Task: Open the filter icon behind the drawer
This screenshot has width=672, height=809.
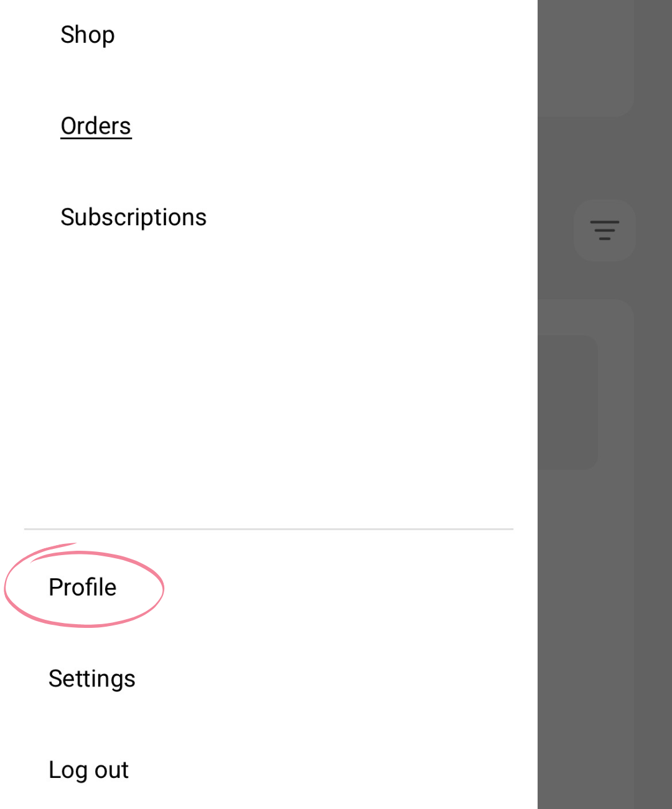Action: point(604,230)
